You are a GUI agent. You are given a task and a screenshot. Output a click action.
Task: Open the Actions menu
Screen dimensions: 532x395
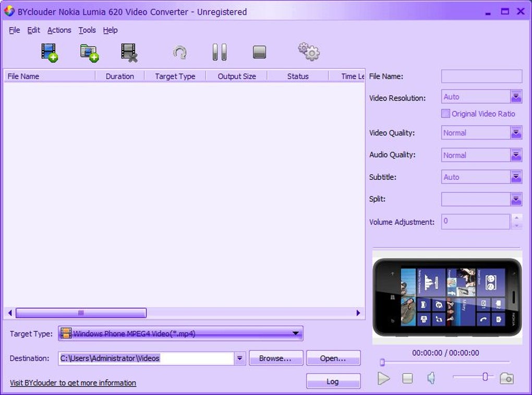59,30
